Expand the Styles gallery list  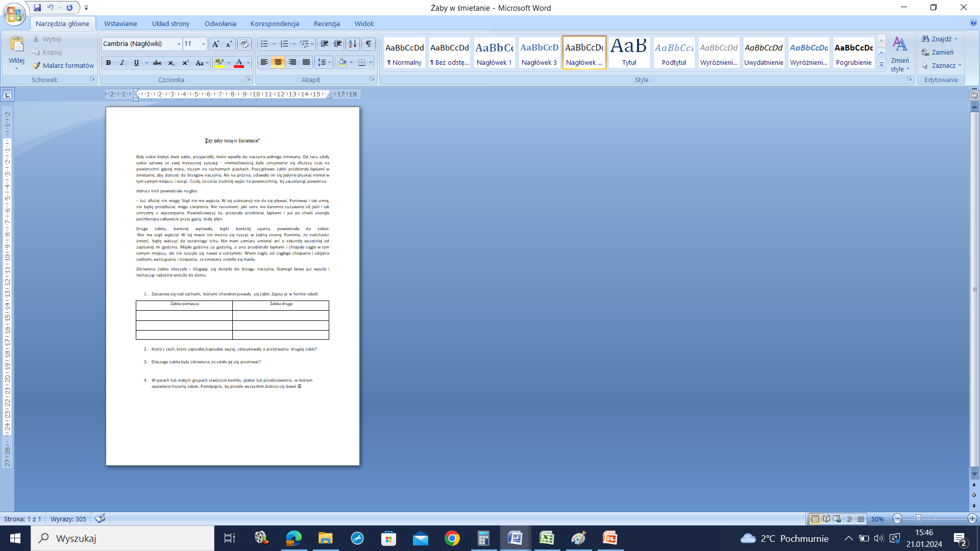[x=881, y=65]
